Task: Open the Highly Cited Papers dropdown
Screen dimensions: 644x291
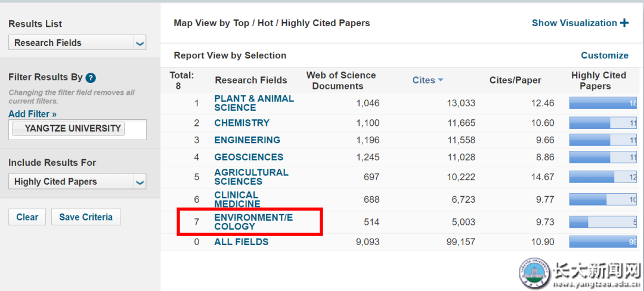Action: pos(140,182)
